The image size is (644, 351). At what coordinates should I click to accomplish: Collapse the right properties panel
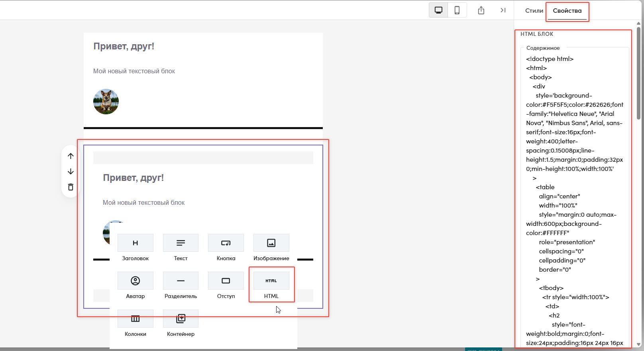503,10
